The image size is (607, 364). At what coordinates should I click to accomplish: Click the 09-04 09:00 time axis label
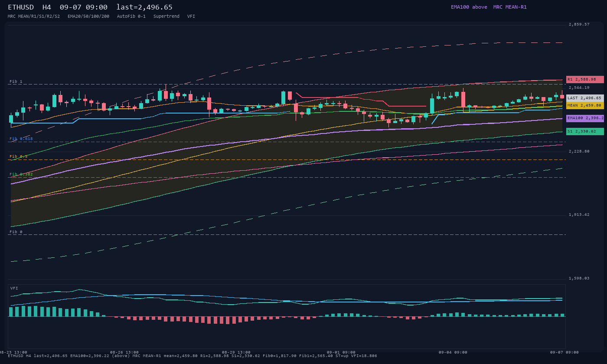click(453, 352)
